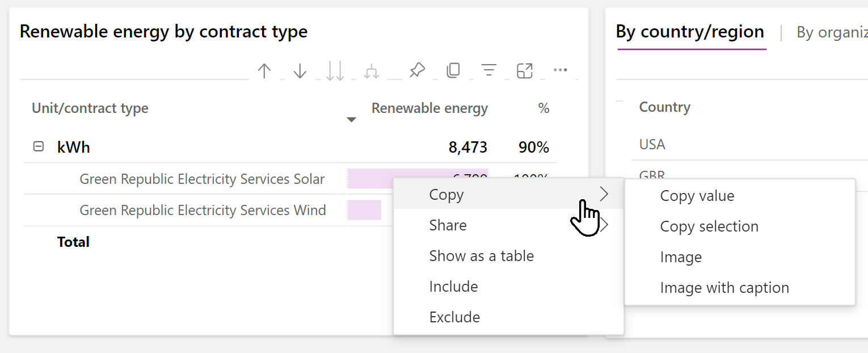The image size is (868, 353).
Task: Select Copy value from the submenu
Action: (x=697, y=195)
